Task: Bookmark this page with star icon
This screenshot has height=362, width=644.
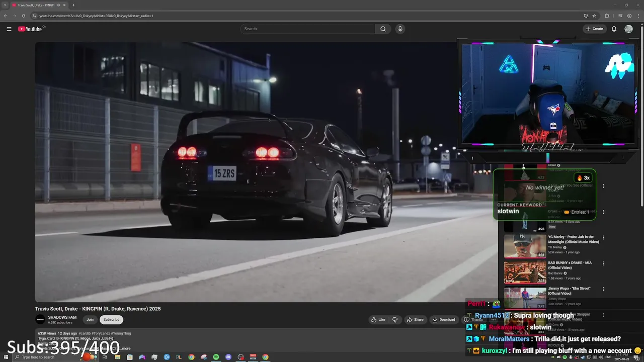Action: click(x=594, y=16)
